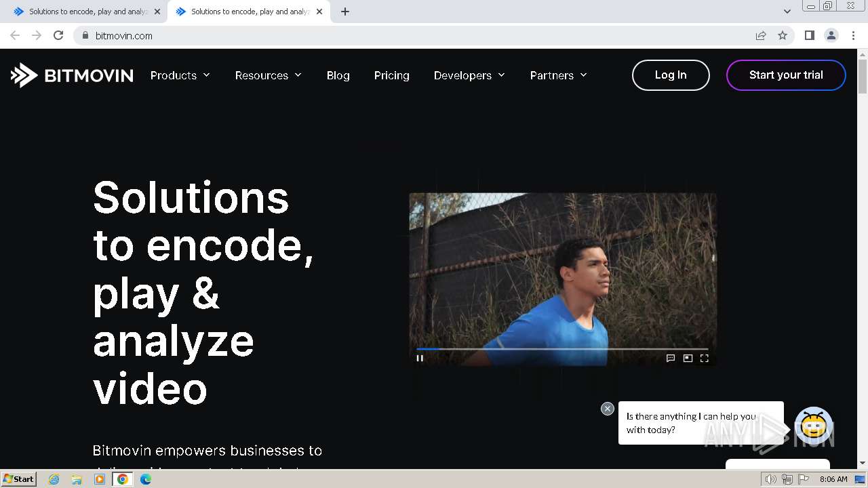The image size is (868, 488).
Task: Pause the hero video
Action: [420, 359]
